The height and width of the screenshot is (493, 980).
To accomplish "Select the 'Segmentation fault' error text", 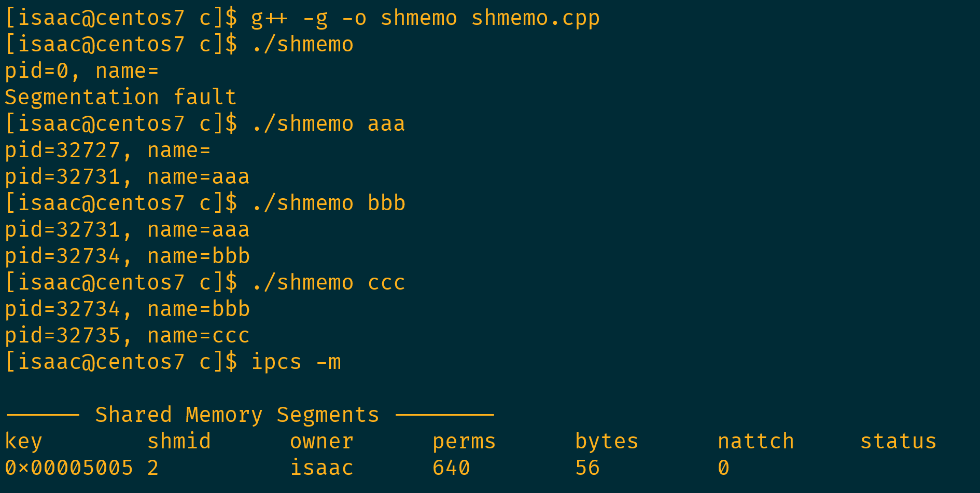I will coord(121,98).
